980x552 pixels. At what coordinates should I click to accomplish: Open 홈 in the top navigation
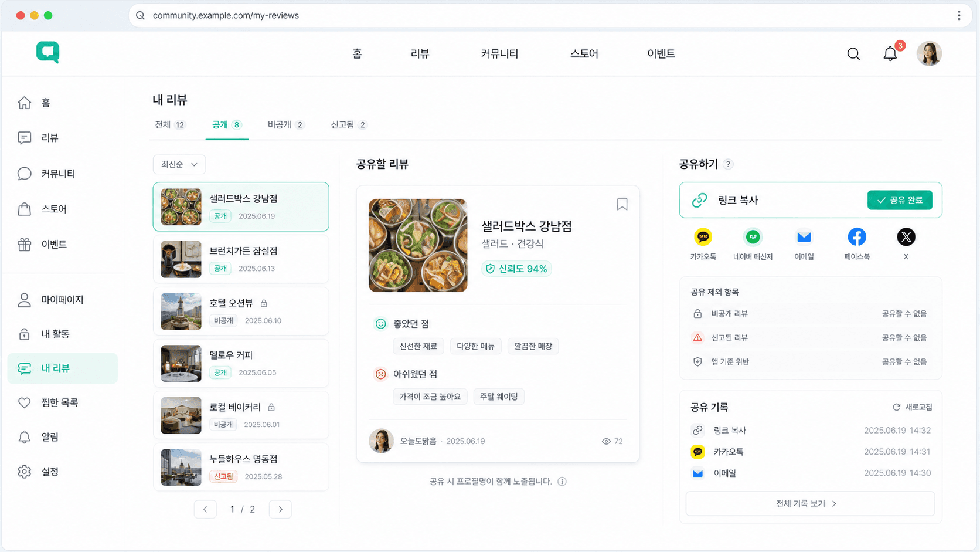coord(357,54)
